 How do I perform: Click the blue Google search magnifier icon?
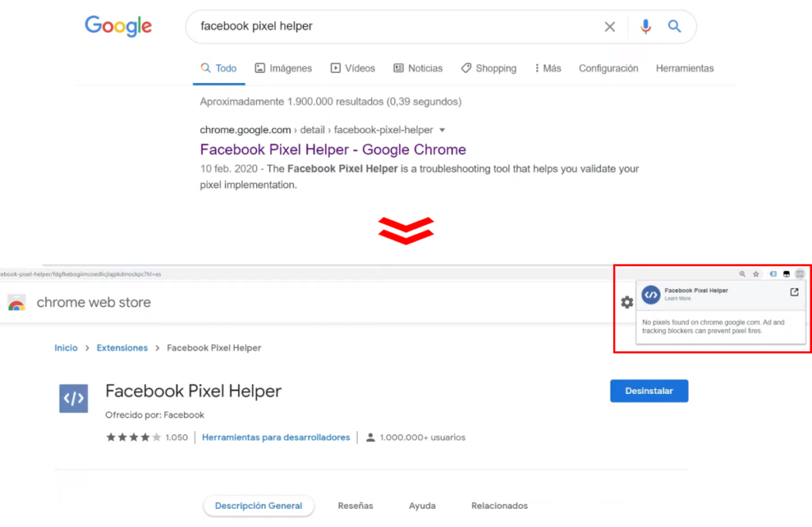tap(673, 26)
